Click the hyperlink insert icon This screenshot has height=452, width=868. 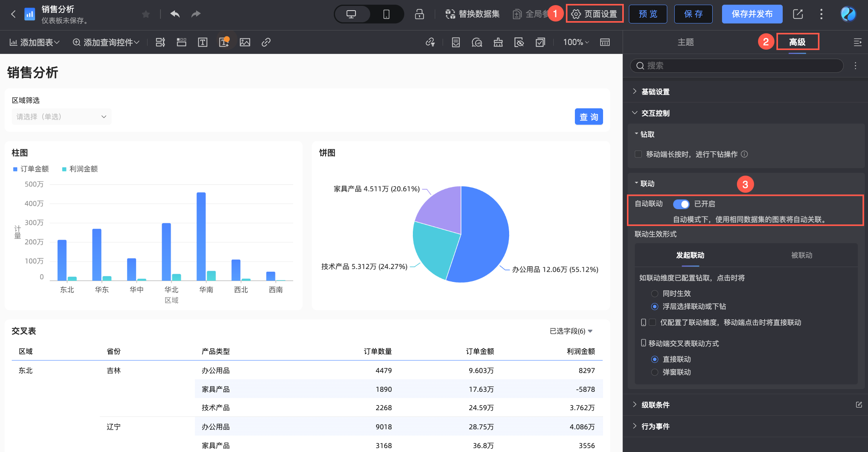tap(266, 42)
